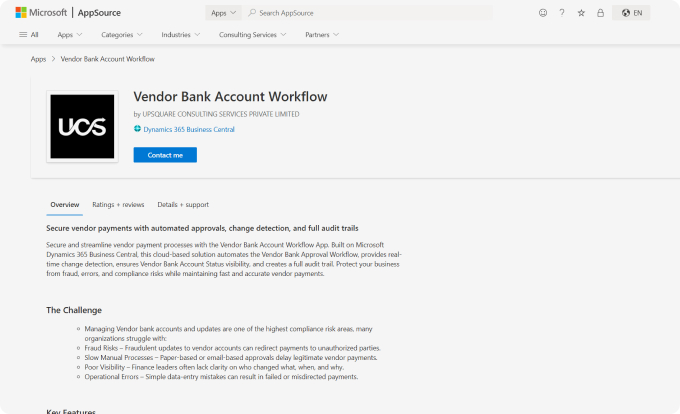The image size is (680, 414).
Task: Click the favorites star icon
Action: pyautogui.click(x=581, y=13)
